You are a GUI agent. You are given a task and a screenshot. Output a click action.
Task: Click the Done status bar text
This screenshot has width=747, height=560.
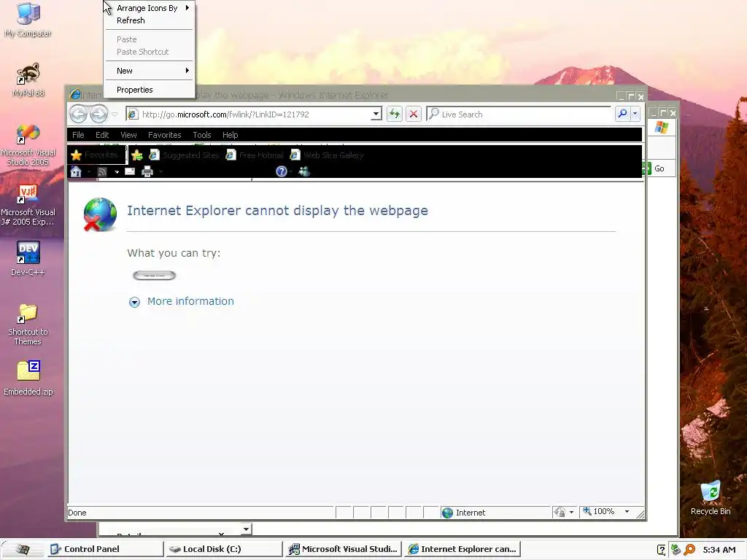(x=77, y=513)
